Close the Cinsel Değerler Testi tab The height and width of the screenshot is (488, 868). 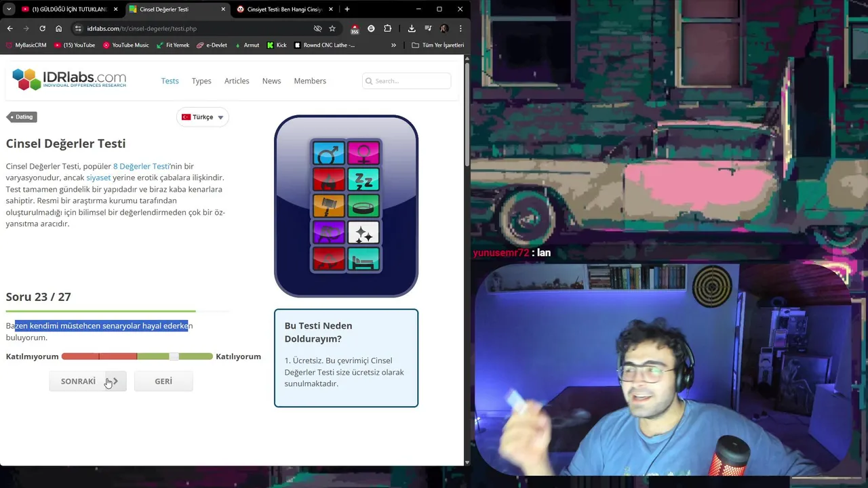(223, 9)
